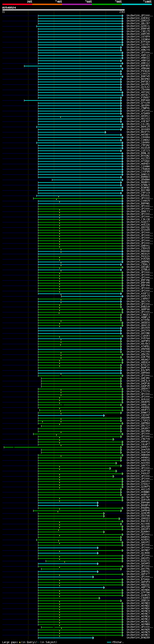Select UniRef100_P93626 in the hit list
Screen dimensions: 154x644
(x=138, y=71)
